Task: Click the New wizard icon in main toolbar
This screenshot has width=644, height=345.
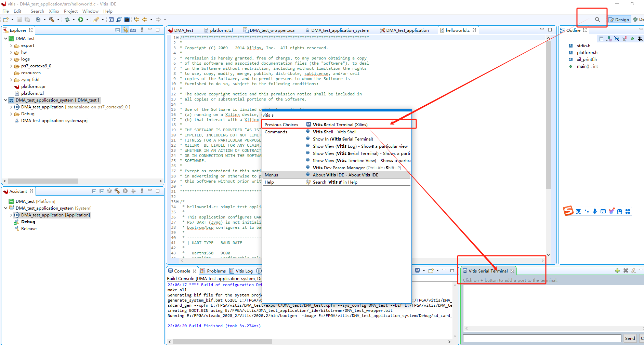Action: pyautogui.click(x=6, y=19)
